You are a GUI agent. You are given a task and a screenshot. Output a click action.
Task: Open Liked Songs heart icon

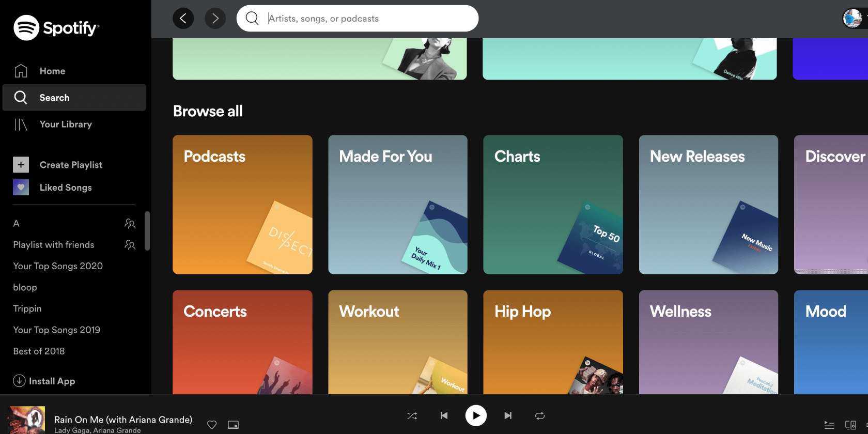(21, 187)
